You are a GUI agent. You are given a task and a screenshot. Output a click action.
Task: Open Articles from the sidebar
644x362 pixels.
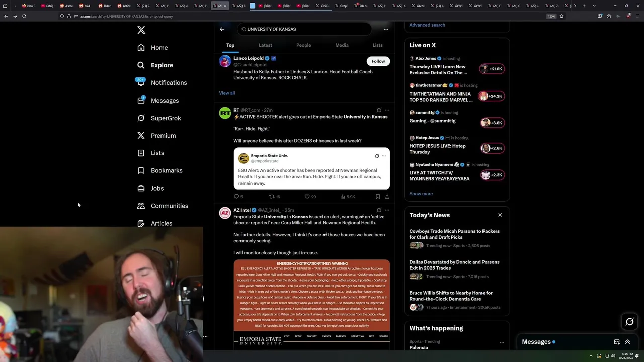click(x=154, y=223)
